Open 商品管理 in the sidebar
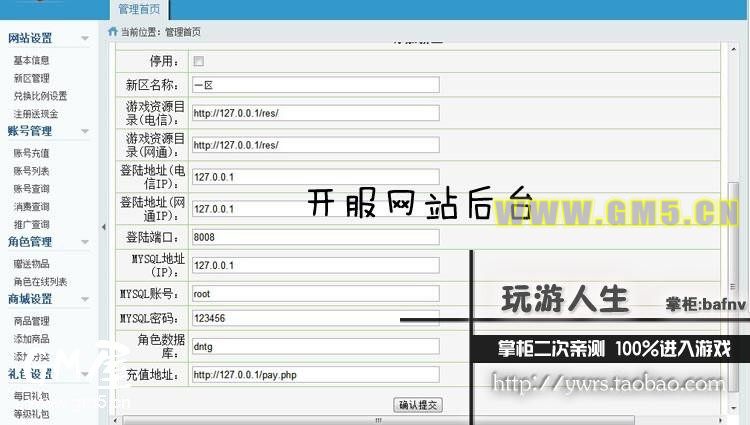The width and height of the screenshot is (750, 425). (x=31, y=321)
